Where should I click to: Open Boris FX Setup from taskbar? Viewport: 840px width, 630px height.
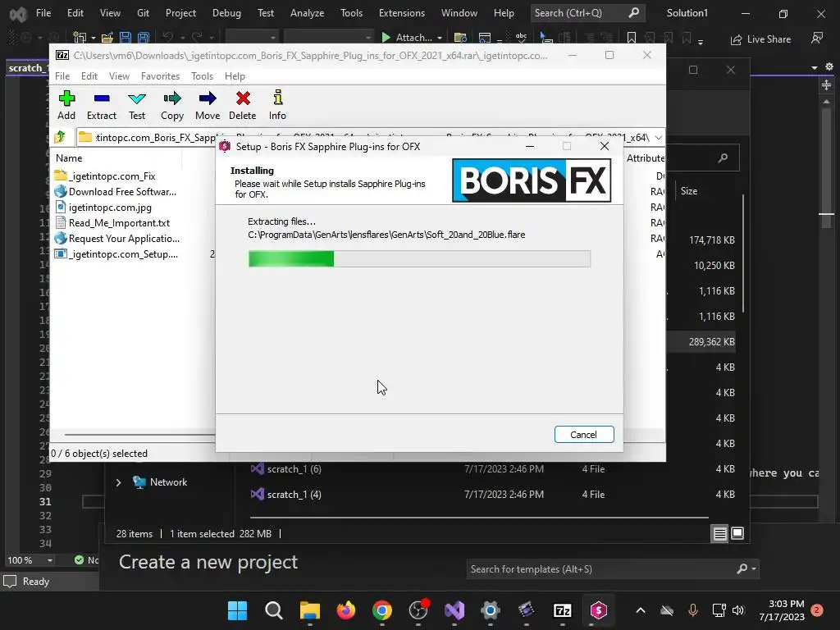coord(598,610)
